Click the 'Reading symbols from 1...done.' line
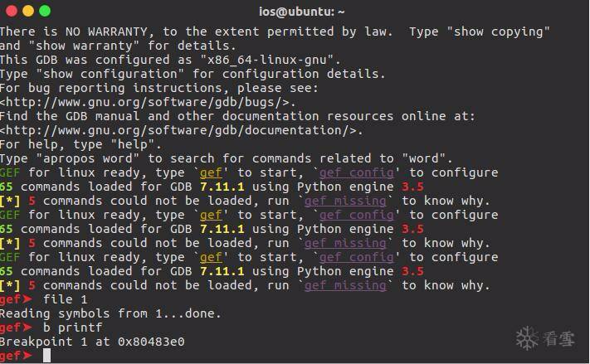 [x=110, y=313]
